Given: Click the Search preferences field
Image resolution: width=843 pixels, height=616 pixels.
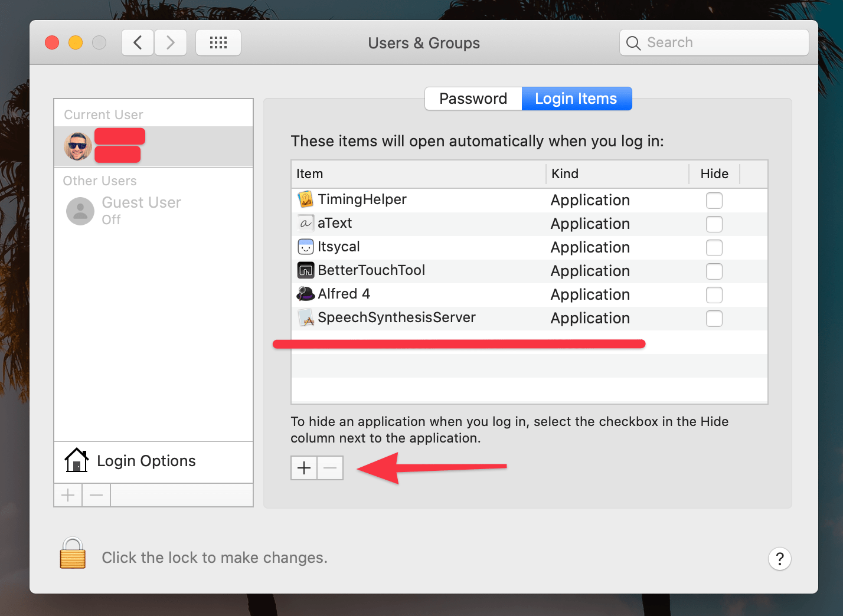Looking at the screenshot, I should click(714, 42).
